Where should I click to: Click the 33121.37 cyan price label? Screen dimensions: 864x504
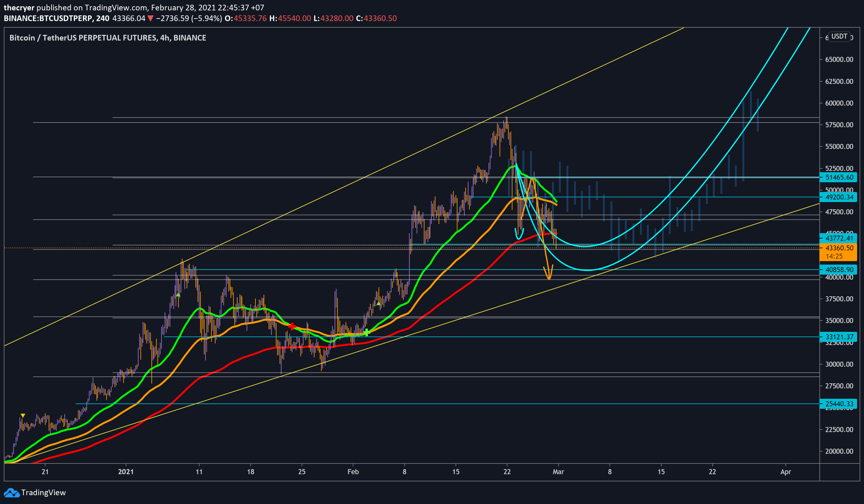pos(838,337)
